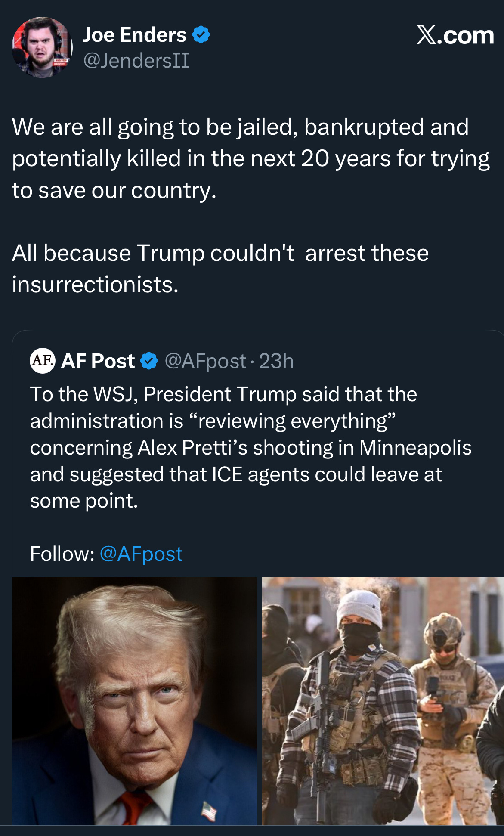Open Joe Enders' profile picture

tap(42, 47)
